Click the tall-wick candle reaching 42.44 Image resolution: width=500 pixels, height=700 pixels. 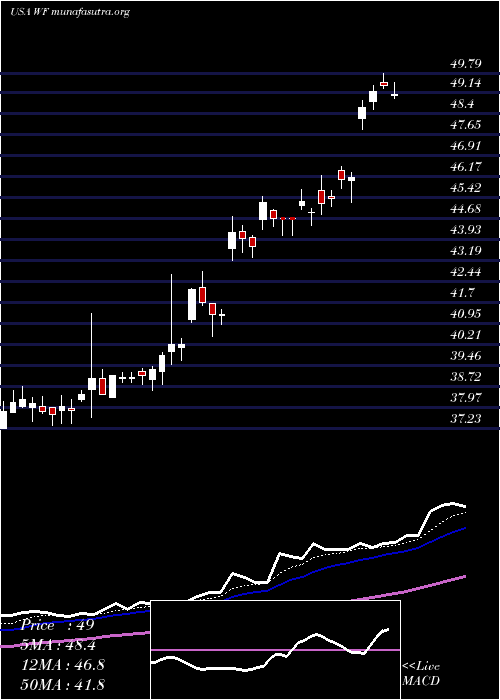click(x=171, y=319)
